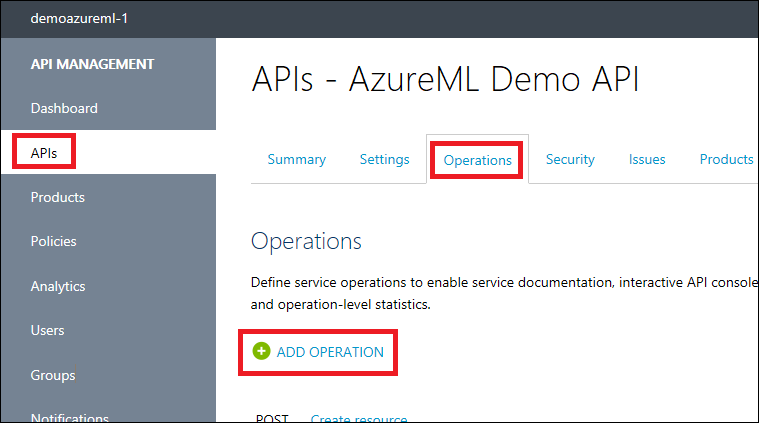Switch to the Security tab
The width and height of the screenshot is (759, 423).
coord(570,159)
